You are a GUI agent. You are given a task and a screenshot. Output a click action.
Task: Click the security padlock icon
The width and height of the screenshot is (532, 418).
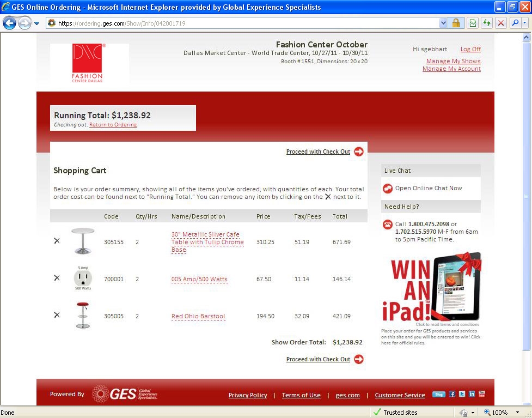click(x=456, y=23)
